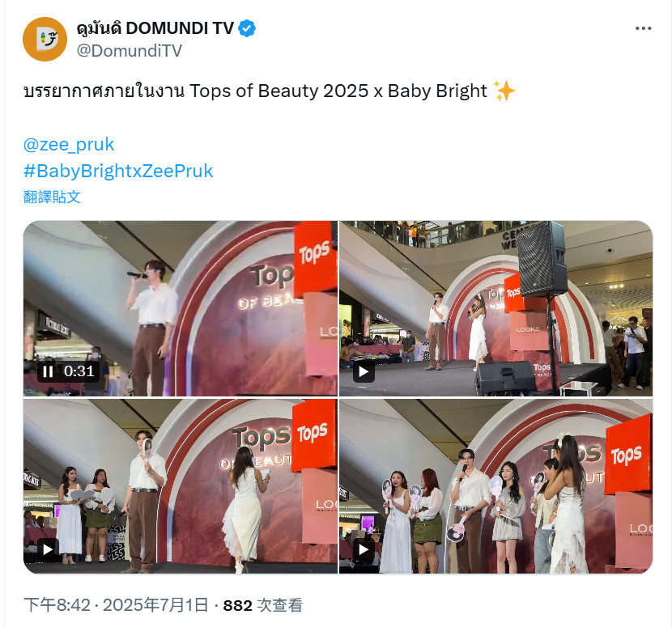This screenshot has height=627, width=672.
Task: Open the top-left video thumbnail of singer
Action: coord(181,308)
